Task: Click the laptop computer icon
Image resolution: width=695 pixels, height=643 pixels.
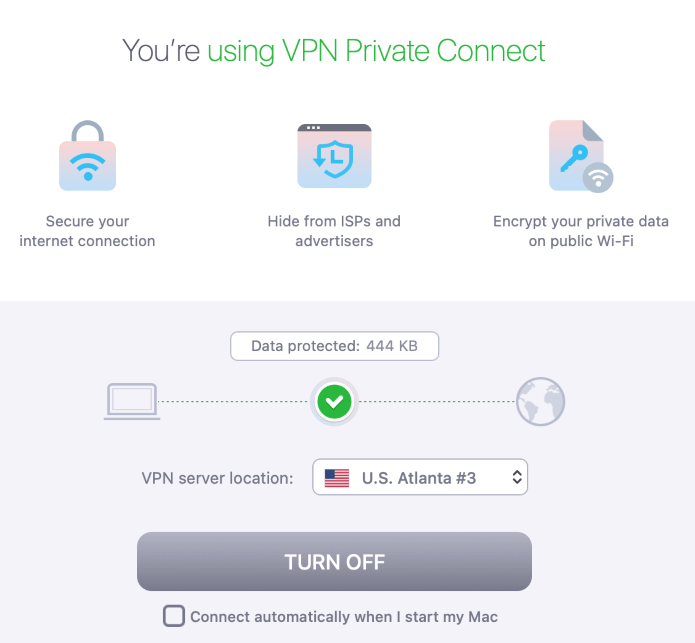Action: (132, 401)
